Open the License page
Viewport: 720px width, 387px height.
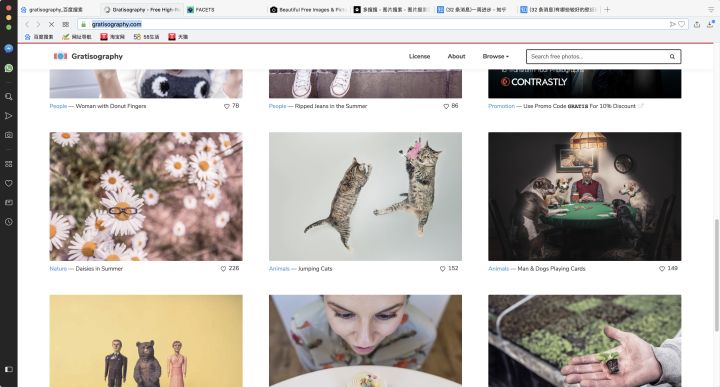pyautogui.click(x=419, y=56)
